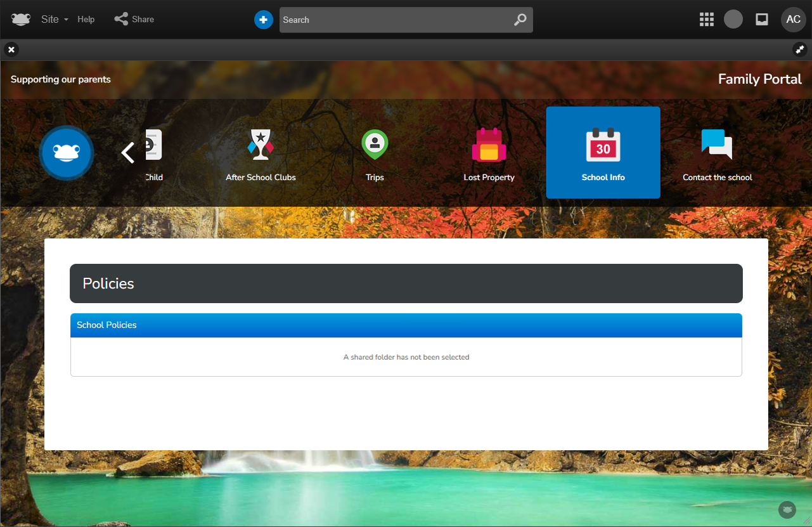
Task: Click the grey circle status icon
Action: pos(733,20)
